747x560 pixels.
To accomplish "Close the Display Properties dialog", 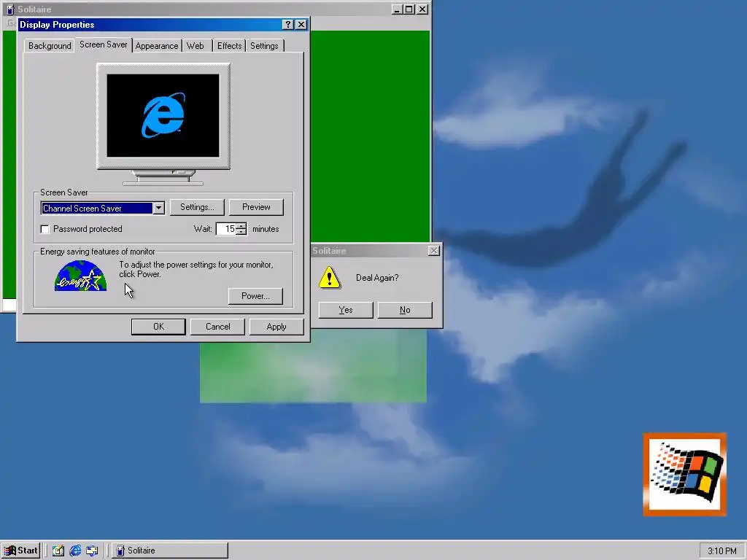I will coord(301,25).
